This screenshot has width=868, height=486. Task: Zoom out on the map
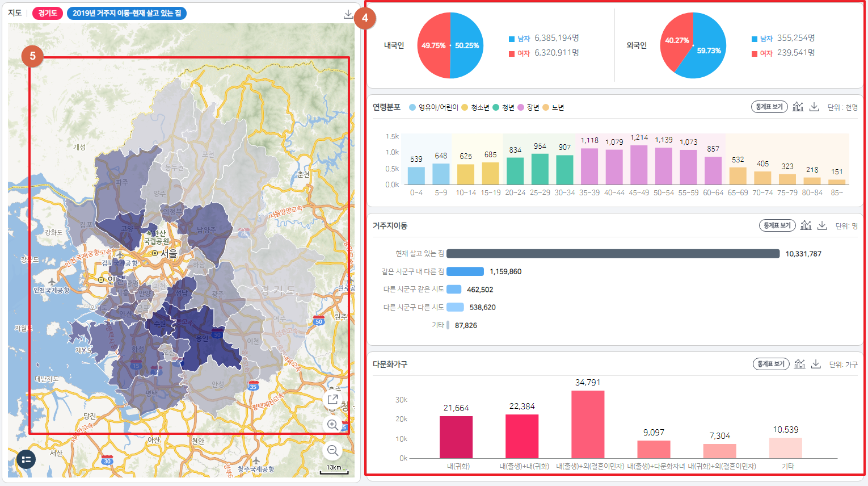(333, 451)
